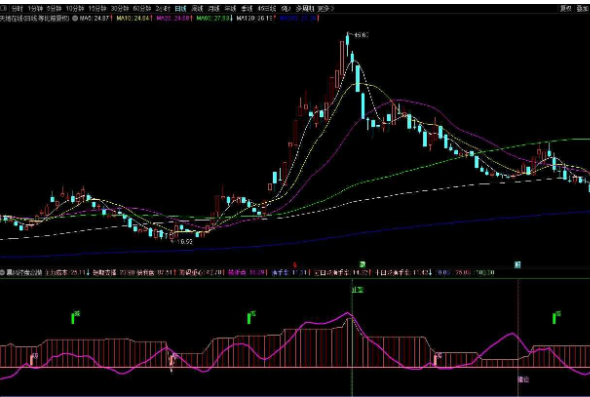Viewport: 590px width, 397px height.
Task: Select the 周线 weekly period tab
Action: coord(197,9)
